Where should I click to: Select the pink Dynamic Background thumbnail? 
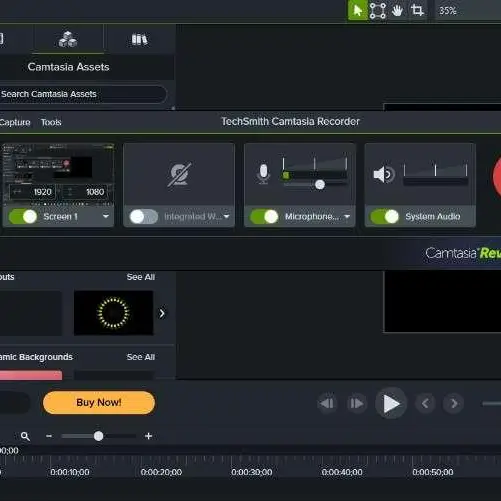coord(31,375)
